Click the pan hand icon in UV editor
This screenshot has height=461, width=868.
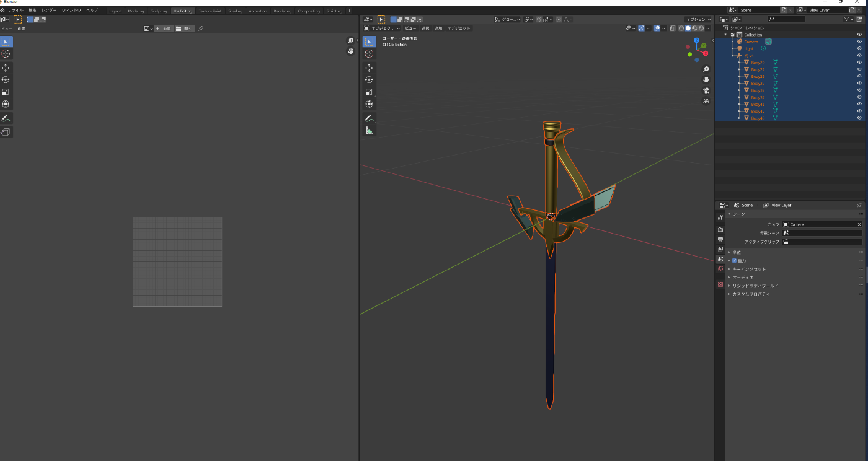pyautogui.click(x=350, y=51)
